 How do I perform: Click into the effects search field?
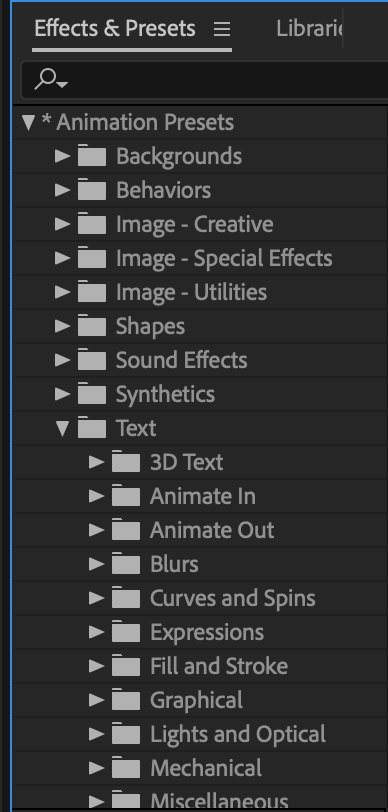205,80
